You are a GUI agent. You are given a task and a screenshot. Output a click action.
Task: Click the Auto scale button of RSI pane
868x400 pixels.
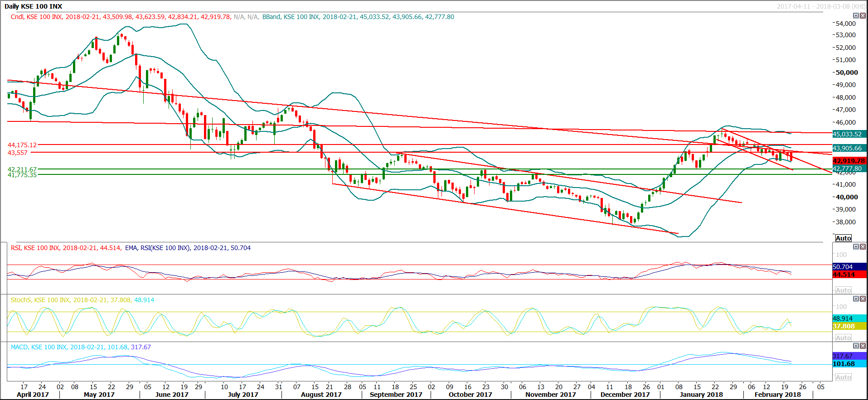click(x=843, y=290)
